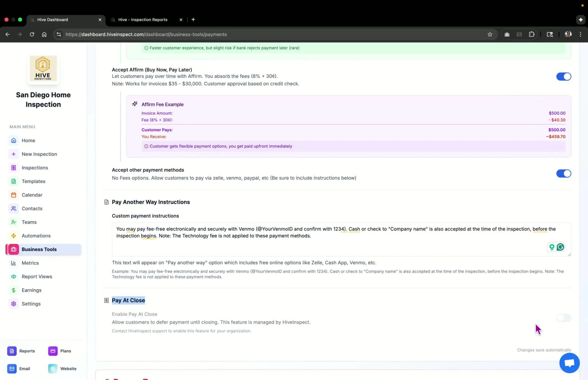The width and height of the screenshot is (588, 380).
Task: Click the Plans button label
Action: pyautogui.click(x=66, y=351)
